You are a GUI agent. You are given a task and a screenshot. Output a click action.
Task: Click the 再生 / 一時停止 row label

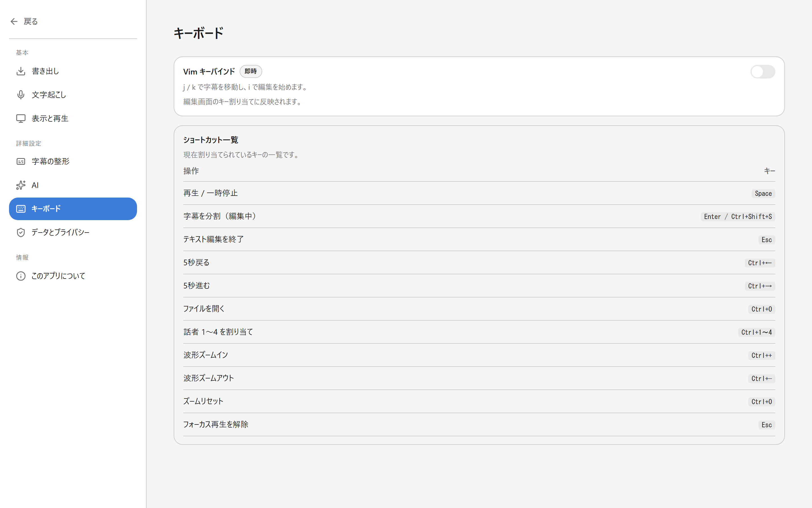click(x=210, y=193)
